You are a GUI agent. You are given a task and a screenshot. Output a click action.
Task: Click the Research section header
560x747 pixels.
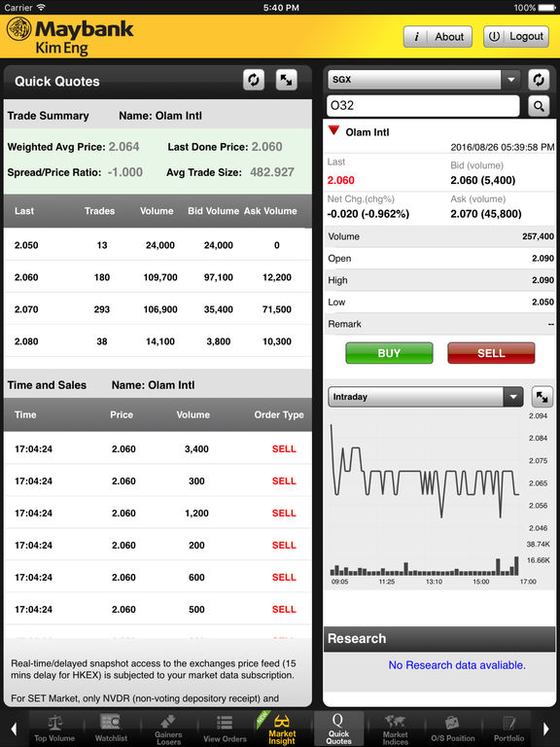(439, 638)
